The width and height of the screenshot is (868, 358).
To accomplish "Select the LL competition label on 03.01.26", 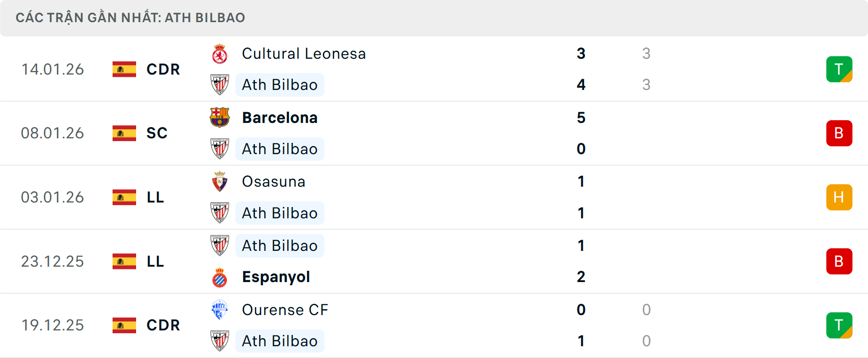I will [155, 197].
